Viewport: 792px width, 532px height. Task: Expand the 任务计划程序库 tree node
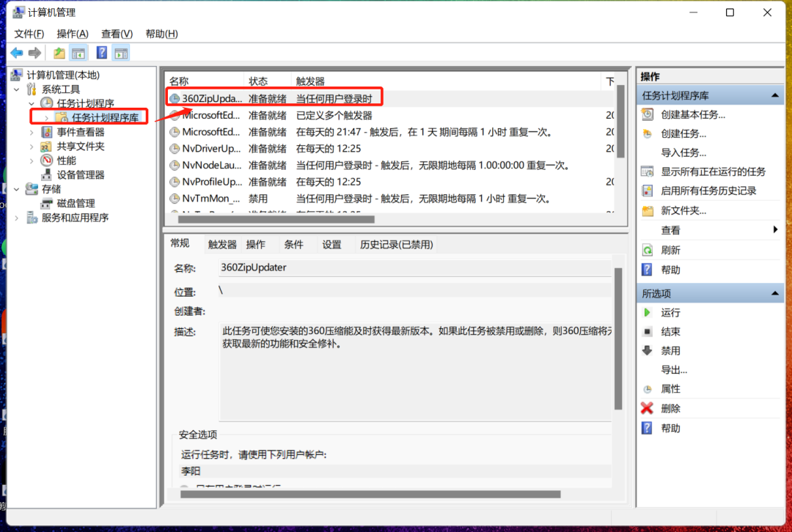46,117
